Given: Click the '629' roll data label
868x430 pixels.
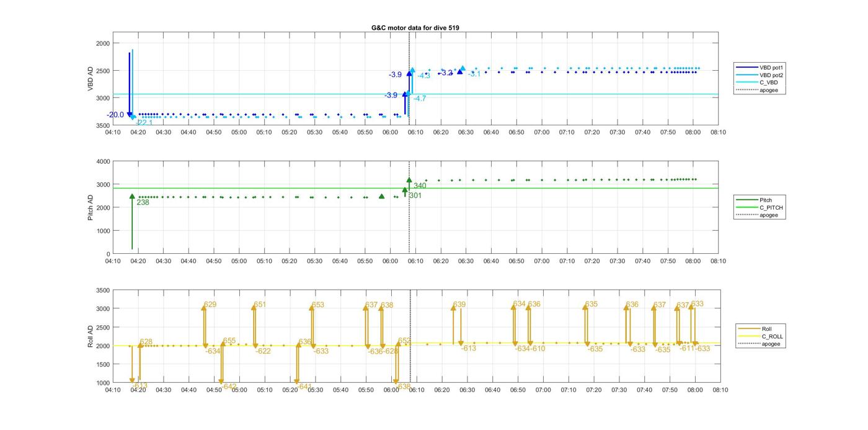Looking at the screenshot, I should pyautogui.click(x=211, y=305).
